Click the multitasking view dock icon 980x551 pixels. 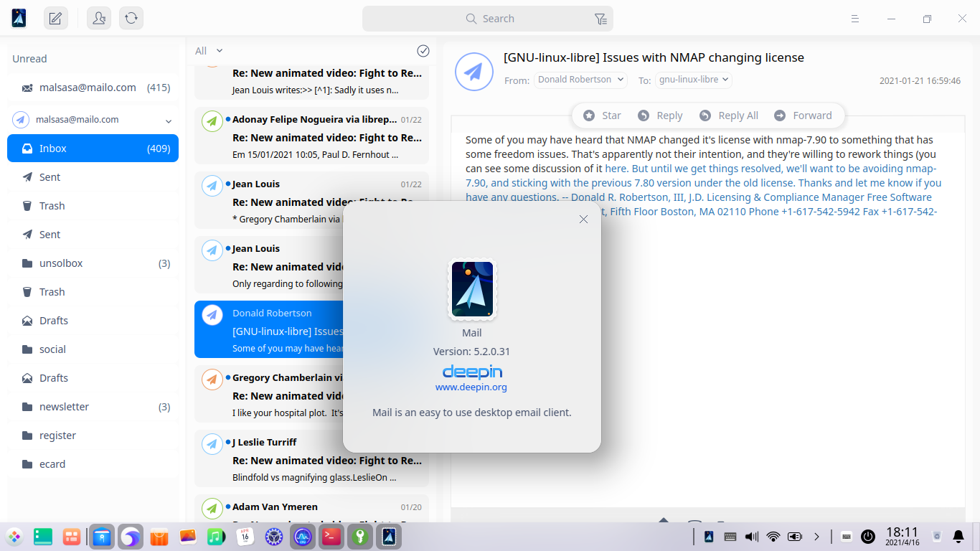[x=43, y=536]
